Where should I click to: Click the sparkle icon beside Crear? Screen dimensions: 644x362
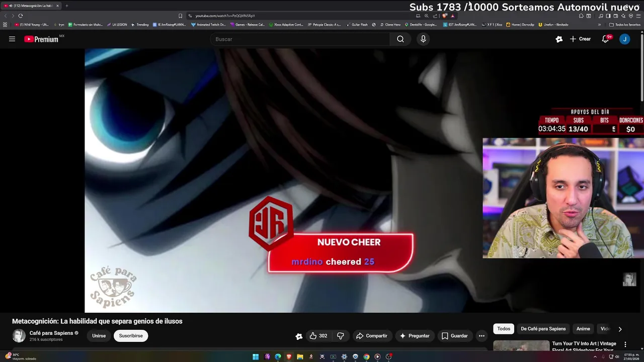[x=559, y=39]
